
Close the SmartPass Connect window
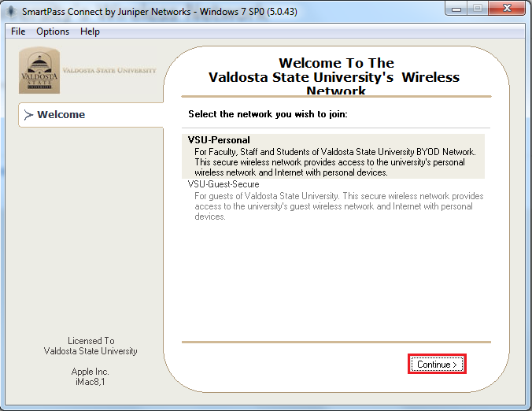click(507, 9)
